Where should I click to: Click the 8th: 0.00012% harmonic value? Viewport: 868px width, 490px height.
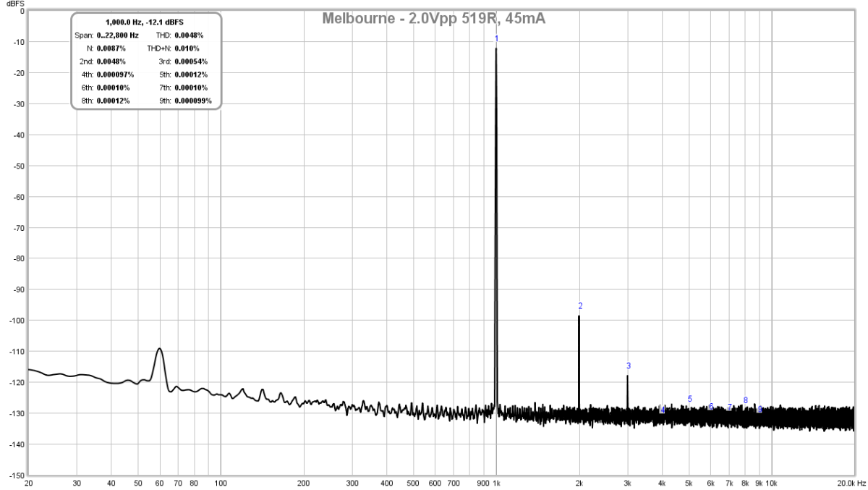pyautogui.click(x=113, y=101)
